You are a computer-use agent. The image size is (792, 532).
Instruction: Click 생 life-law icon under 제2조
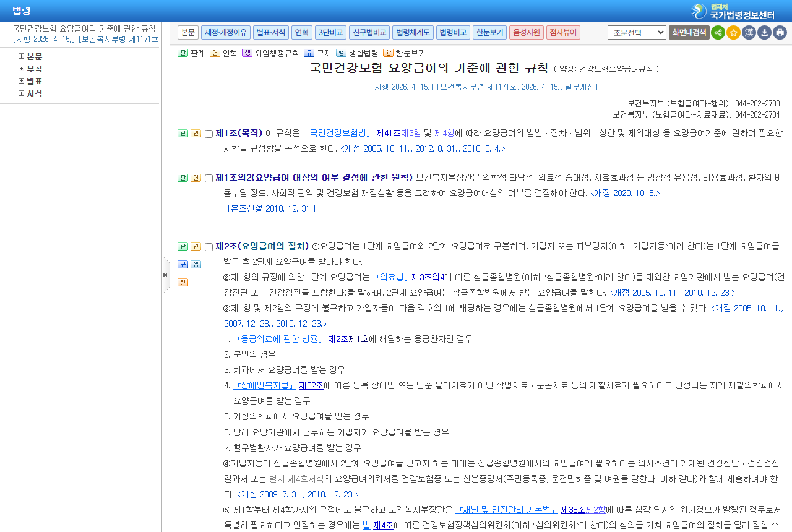[196, 264]
